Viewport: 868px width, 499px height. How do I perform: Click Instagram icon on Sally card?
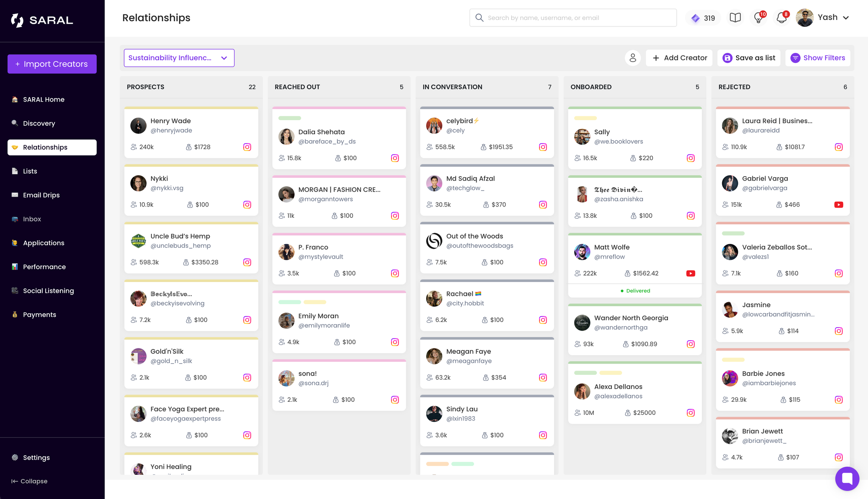click(690, 158)
